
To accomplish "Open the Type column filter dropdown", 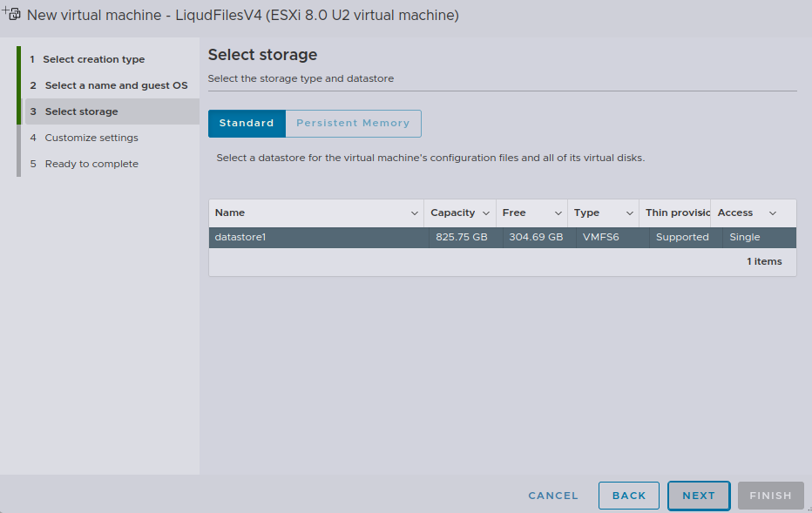I will [629, 213].
